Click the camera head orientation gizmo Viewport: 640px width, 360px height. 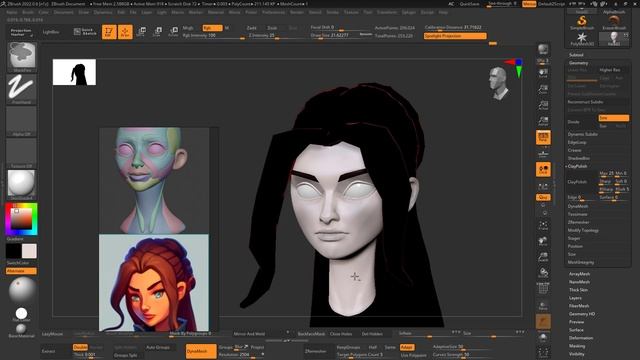tap(499, 83)
